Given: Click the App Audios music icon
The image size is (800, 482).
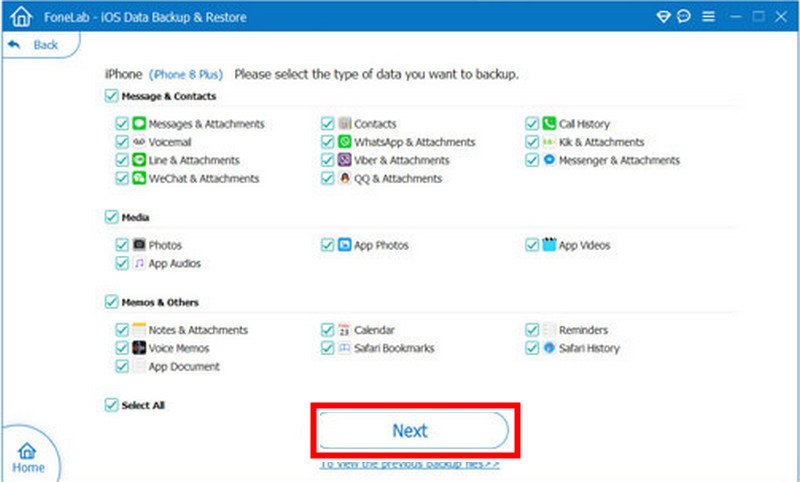Looking at the screenshot, I should [139, 263].
